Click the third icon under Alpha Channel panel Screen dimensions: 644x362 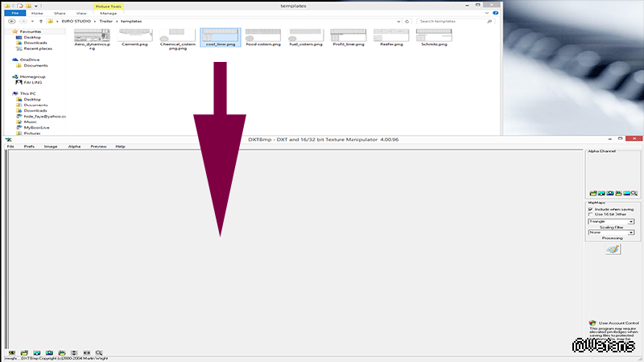(610, 193)
